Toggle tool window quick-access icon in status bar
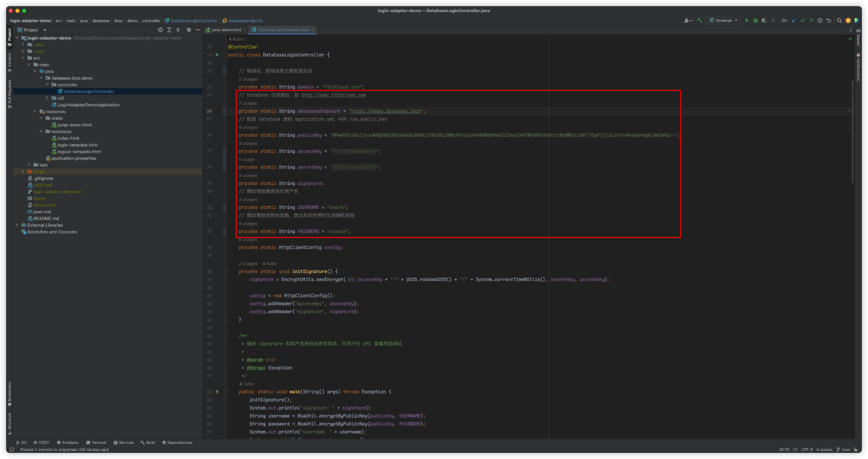Image resolution: width=868 pixels, height=459 pixels. [x=12, y=449]
